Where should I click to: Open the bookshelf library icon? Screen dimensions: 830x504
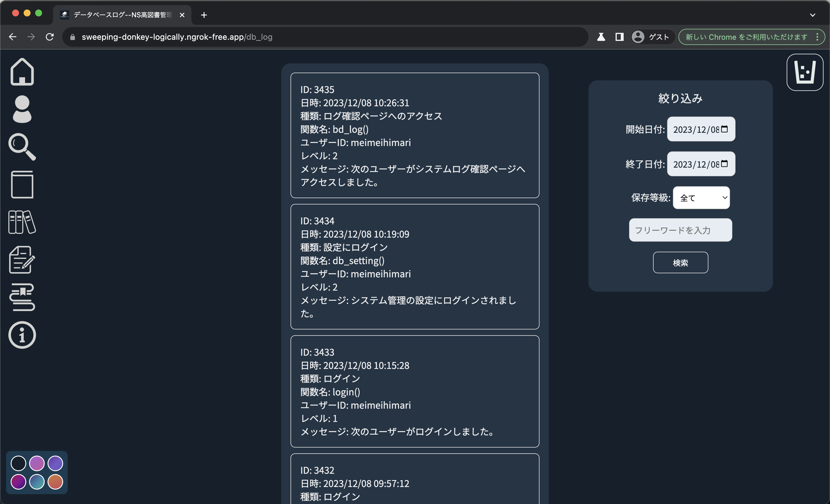pyautogui.click(x=22, y=222)
